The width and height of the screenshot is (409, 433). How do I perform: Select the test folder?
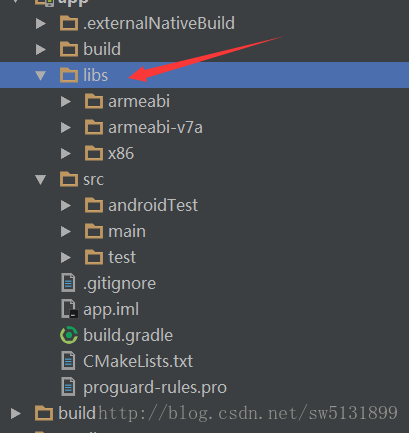pos(122,257)
